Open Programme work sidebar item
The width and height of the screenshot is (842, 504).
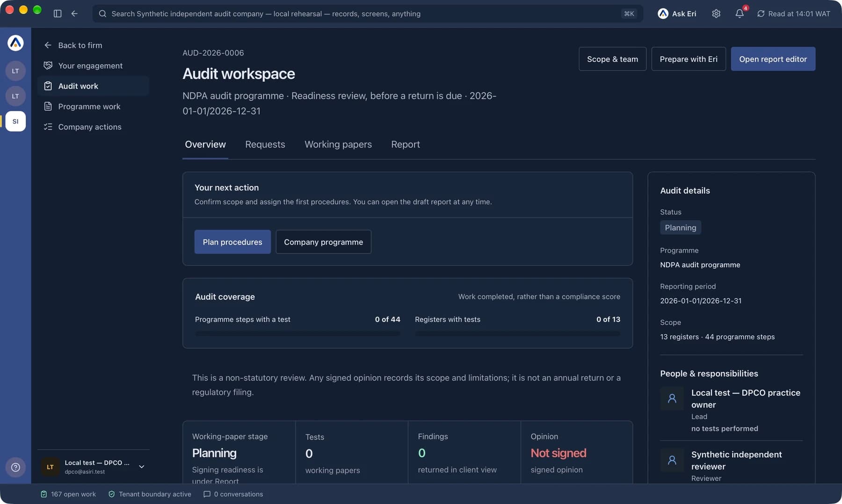[x=94, y=107]
